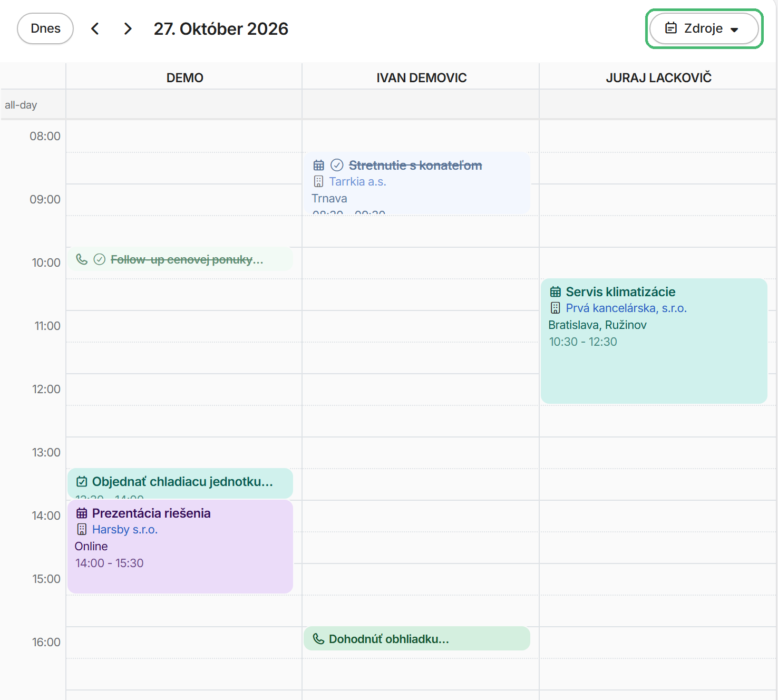Image resolution: width=778 pixels, height=700 pixels.
Task: Click the 14:00 - 15:30 event time
Action: pos(110,563)
